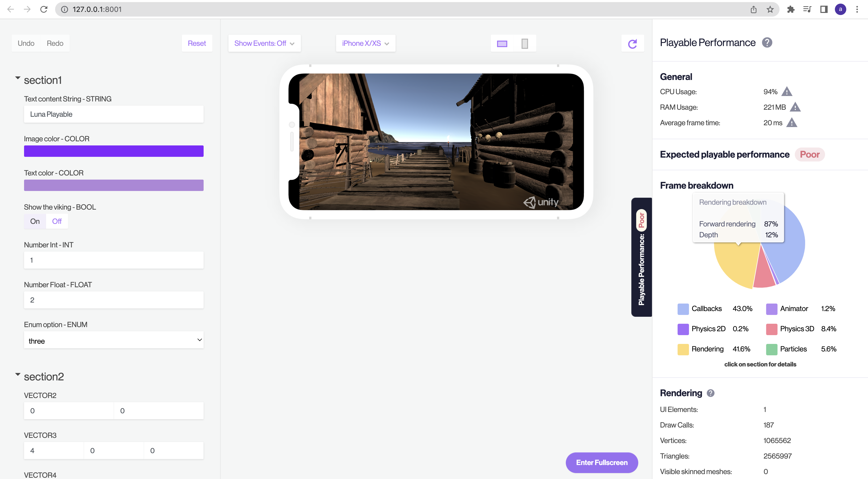The height and width of the screenshot is (479, 868).
Task: Open the Rendering section help icon
Action: 710,393
